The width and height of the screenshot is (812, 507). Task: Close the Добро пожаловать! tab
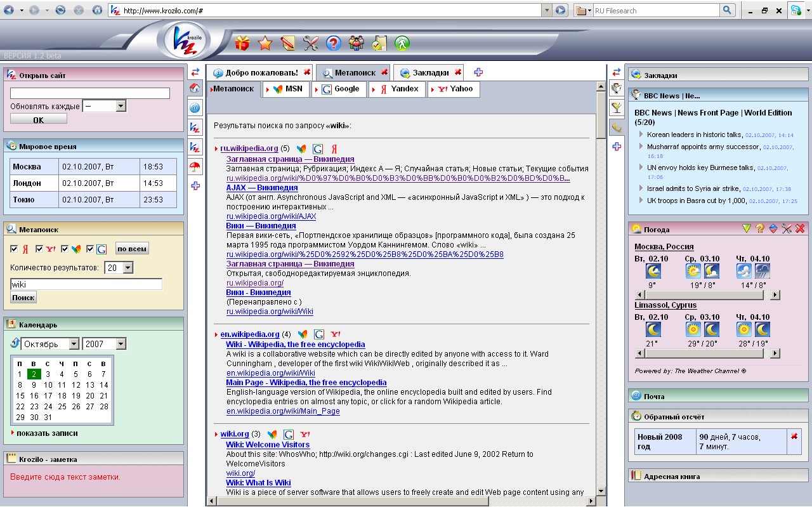tap(307, 72)
